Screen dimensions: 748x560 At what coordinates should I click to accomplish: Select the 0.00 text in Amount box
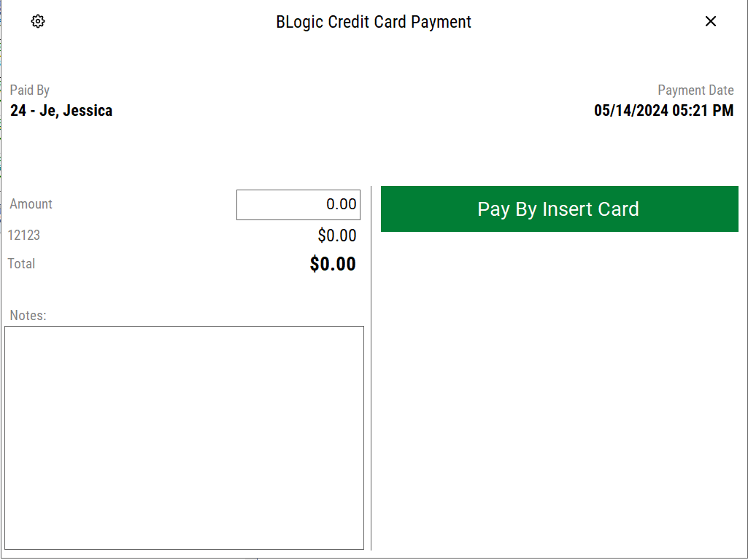coord(342,205)
